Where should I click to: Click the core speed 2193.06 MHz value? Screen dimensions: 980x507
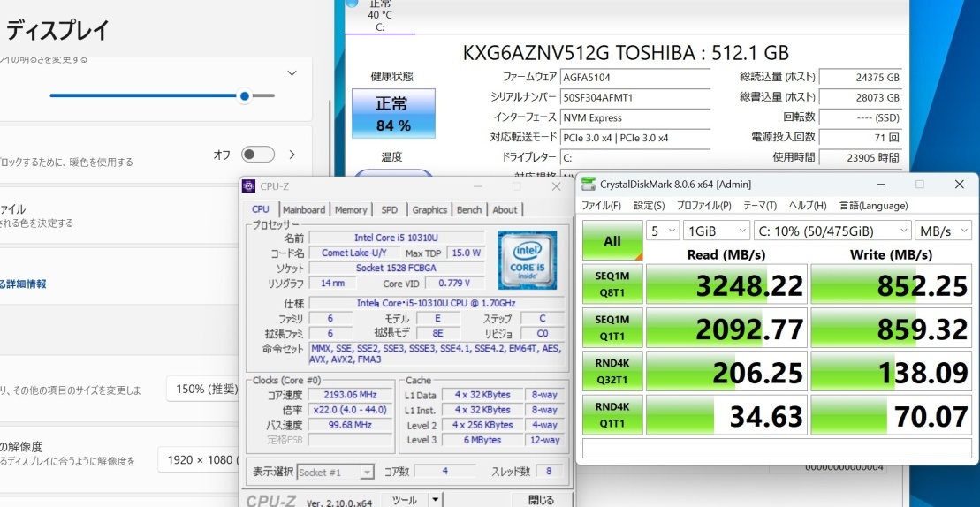(x=350, y=395)
